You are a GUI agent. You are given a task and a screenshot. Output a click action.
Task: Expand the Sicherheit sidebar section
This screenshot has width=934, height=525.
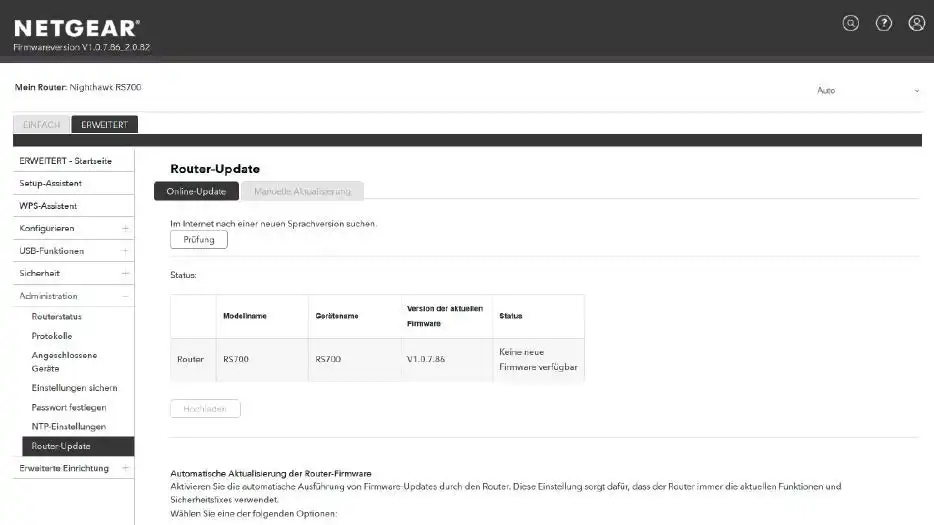click(x=125, y=273)
